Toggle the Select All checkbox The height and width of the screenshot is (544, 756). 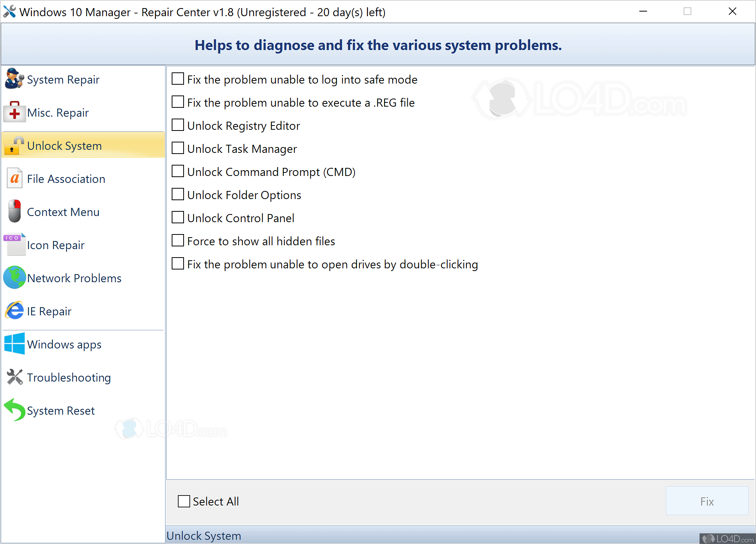(184, 501)
